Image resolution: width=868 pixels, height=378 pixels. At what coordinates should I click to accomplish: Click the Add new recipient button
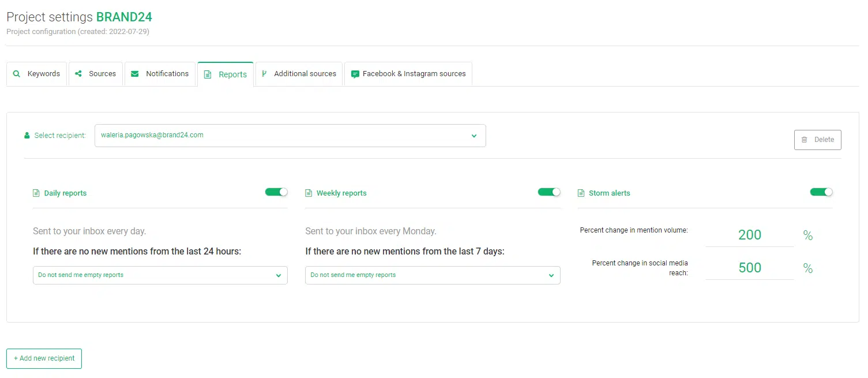click(44, 358)
